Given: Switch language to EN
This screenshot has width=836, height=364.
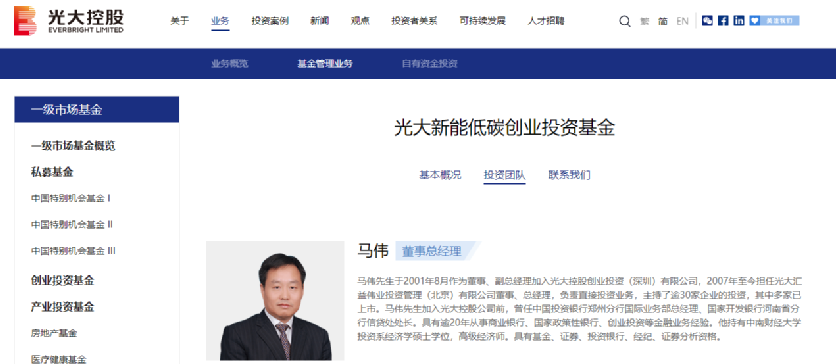Looking at the screenshot, I should point(682,21).
